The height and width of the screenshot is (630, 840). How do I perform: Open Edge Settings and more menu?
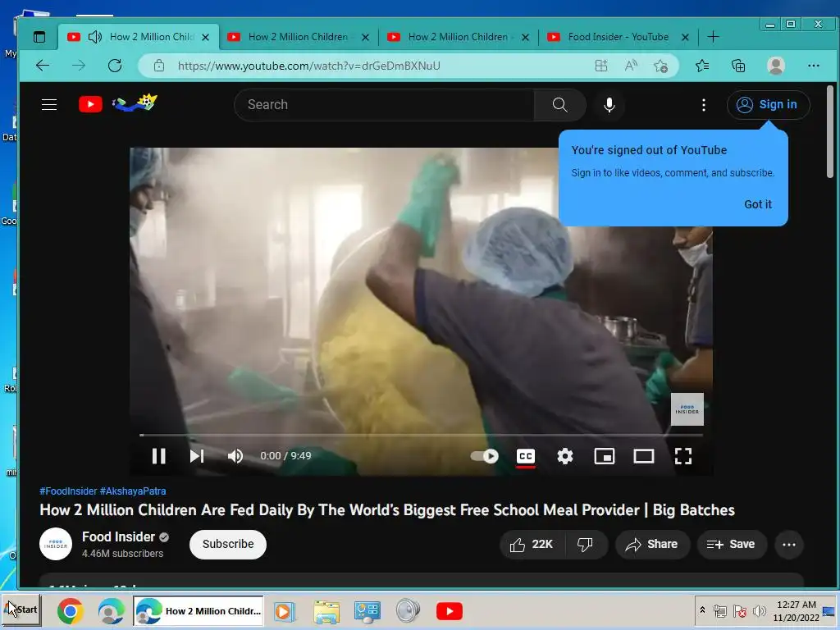(813, 66)
